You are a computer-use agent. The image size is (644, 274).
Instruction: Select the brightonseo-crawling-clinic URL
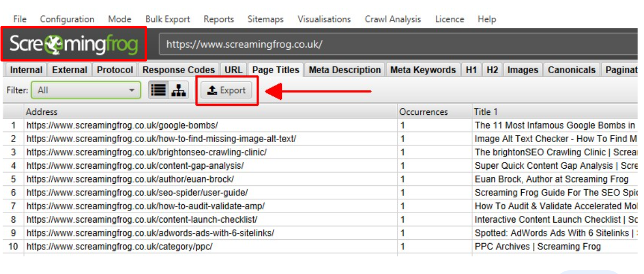[147, 152]
